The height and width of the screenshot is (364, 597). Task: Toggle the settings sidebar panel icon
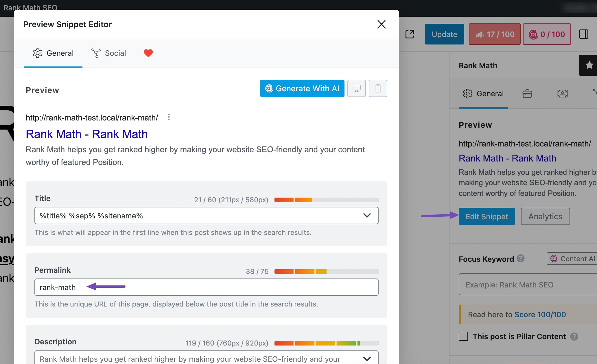pos(584,34)
